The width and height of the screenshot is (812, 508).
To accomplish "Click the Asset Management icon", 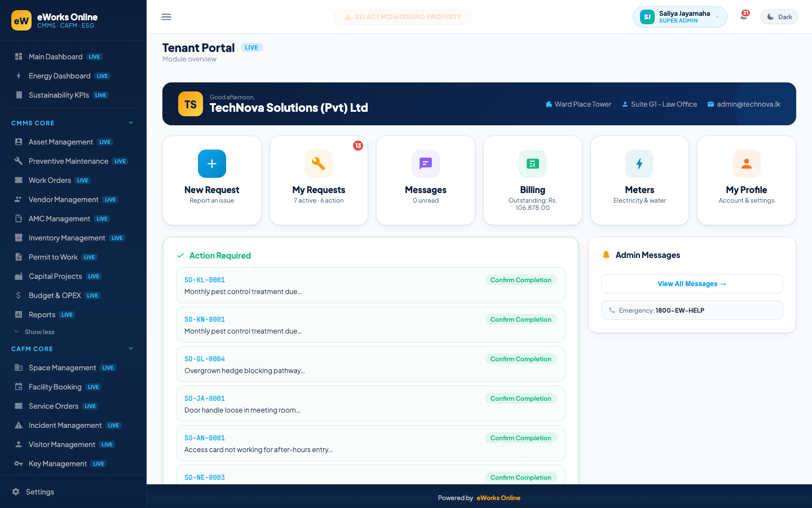I will click(19, 142).
